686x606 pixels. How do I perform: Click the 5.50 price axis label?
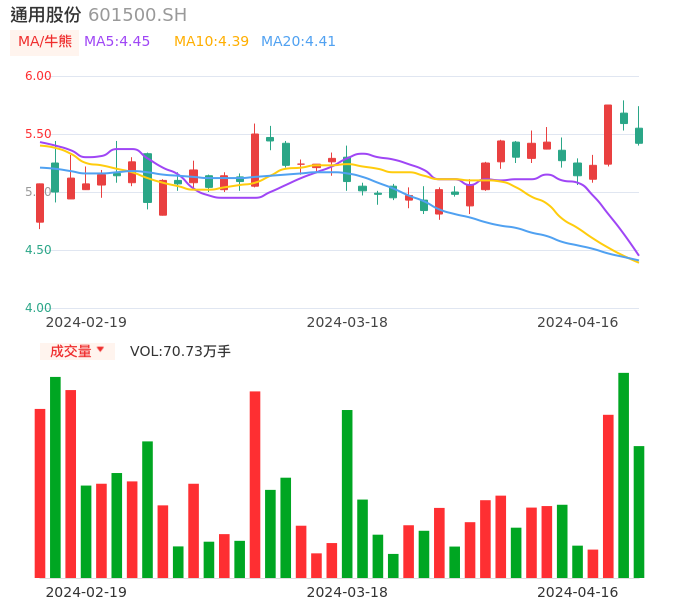tap(38, 134)
